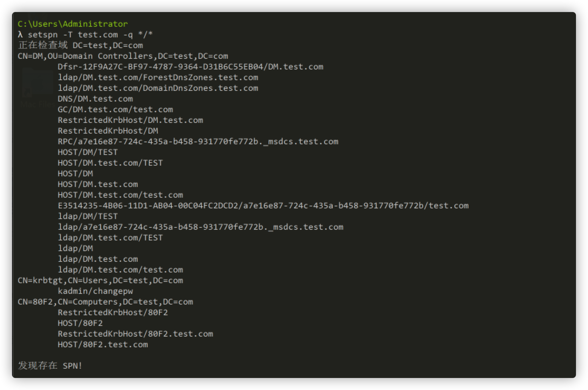
Task: Click the RPC/a7e16e87 _msdcs SPN line
Action: tap(198, 142)
